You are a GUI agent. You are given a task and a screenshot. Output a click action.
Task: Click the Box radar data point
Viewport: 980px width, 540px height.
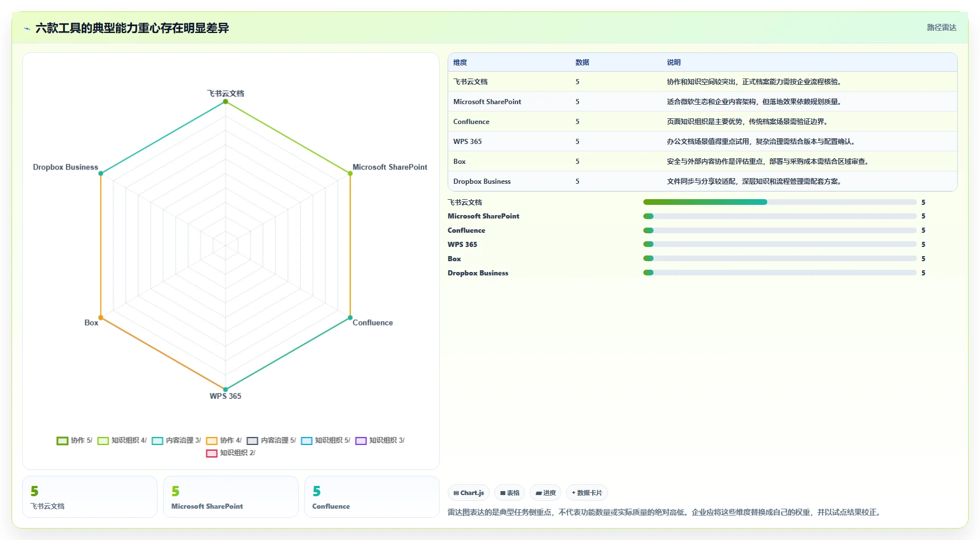click(x=101, y=318)
